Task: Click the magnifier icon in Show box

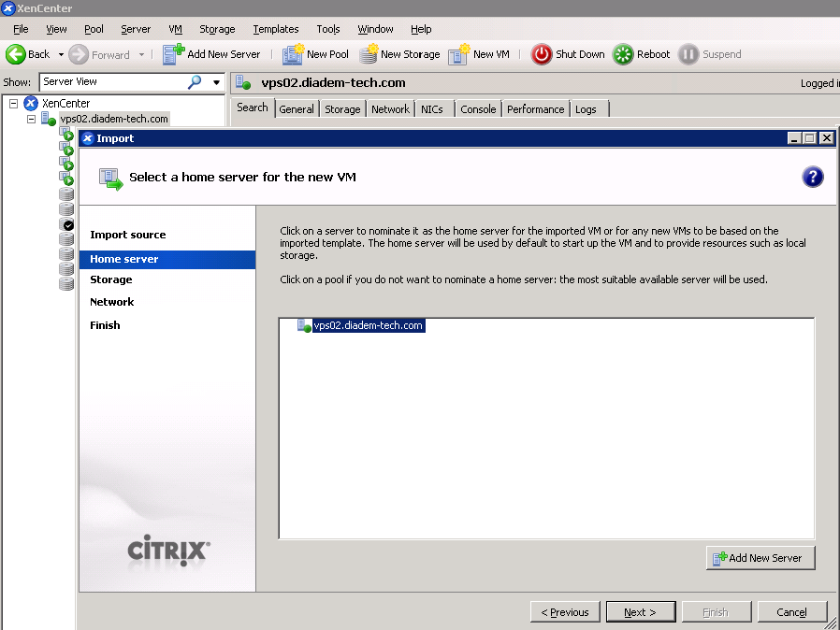Action: coord(195,81)
